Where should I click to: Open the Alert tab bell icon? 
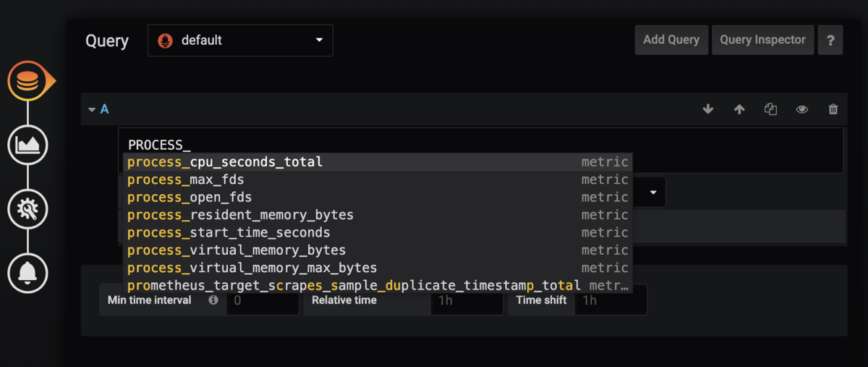coord(28,273)
